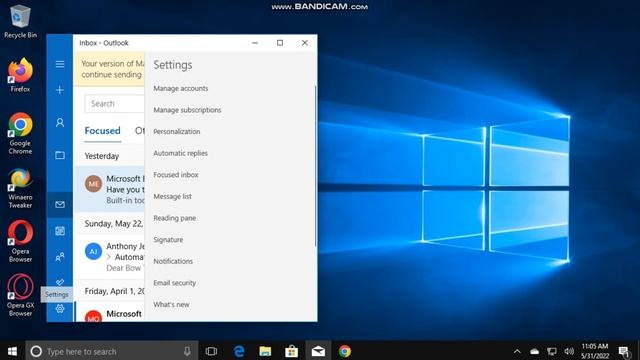The width and height of the screenshot is (640, 360).
Task: Open Reading pane settings
Action: (175, 218)
